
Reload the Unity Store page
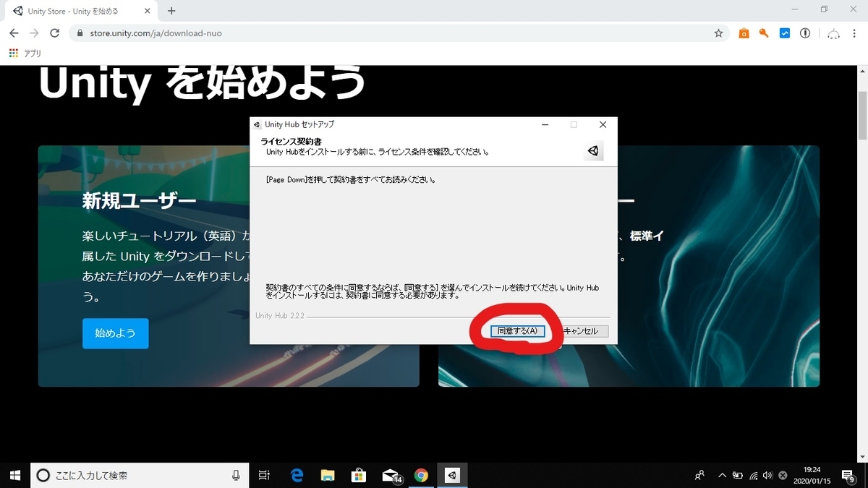54,33
